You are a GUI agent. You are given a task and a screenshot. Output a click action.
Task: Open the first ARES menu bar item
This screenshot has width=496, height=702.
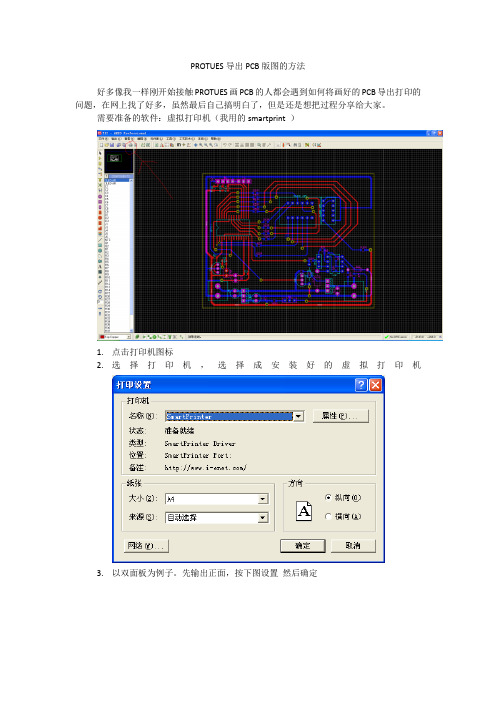(102, 139)
